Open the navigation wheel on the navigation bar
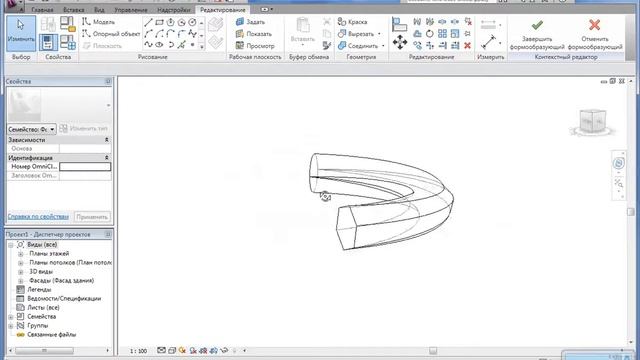 click(618, 163)
